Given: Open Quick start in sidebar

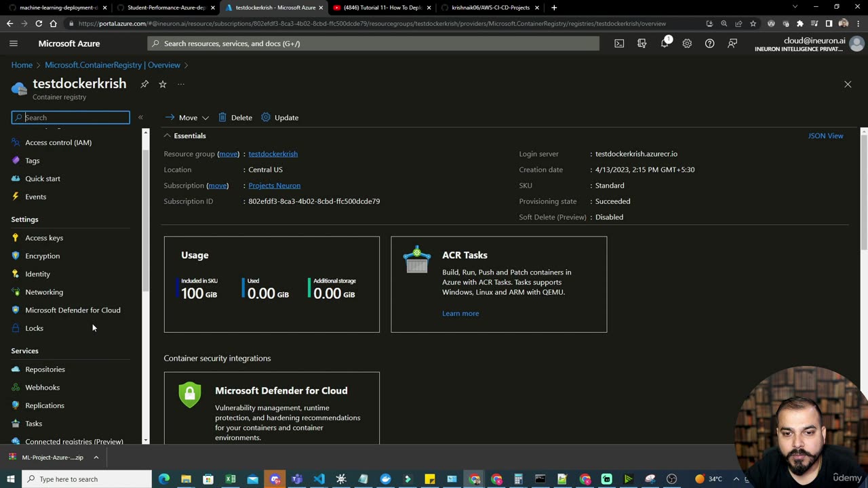Looking at the screenshot, I should (x=43, y=179).
